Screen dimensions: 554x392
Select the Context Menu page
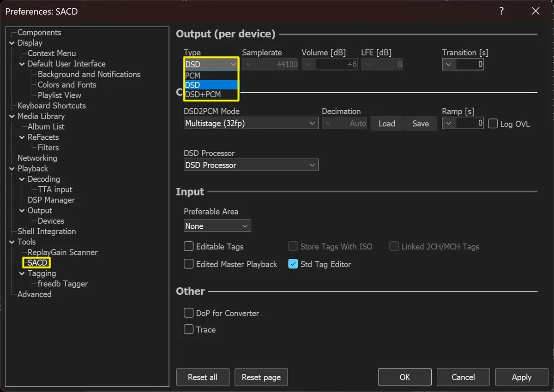click(52, 53)
